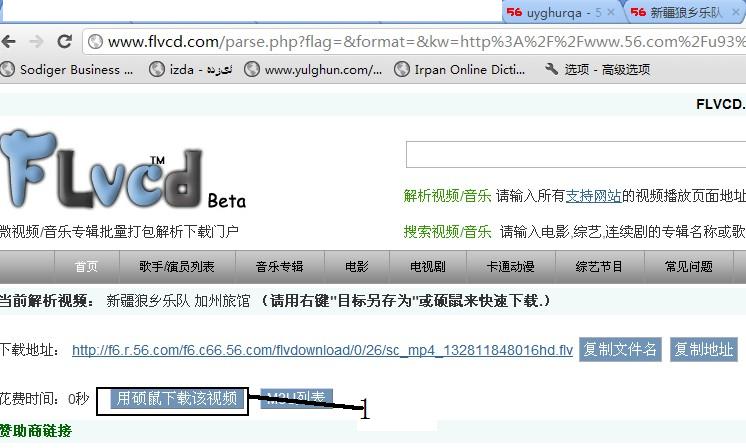This screenshot has width=746, height=448.
Task: Open the izda bookmark
Action: point(190,69)
